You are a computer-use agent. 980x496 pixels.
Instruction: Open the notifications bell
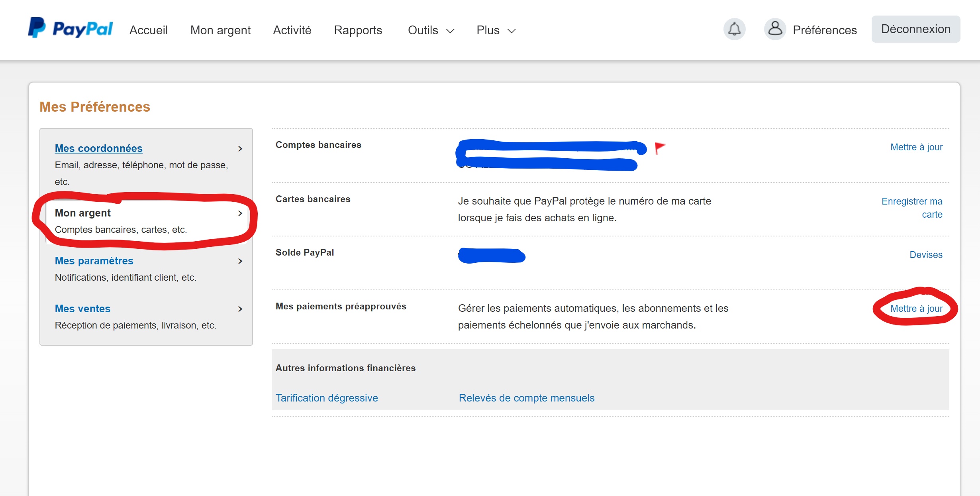tap(734, 29)
